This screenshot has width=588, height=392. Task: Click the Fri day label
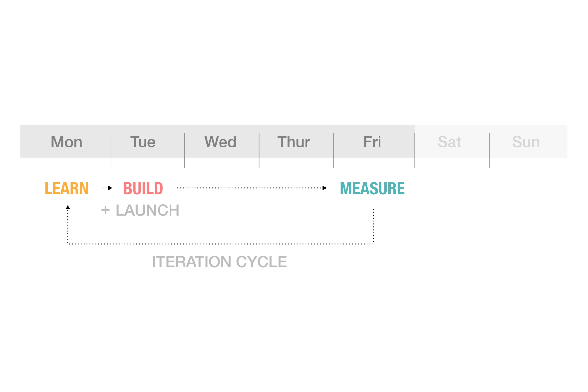(x=372, y=142)
